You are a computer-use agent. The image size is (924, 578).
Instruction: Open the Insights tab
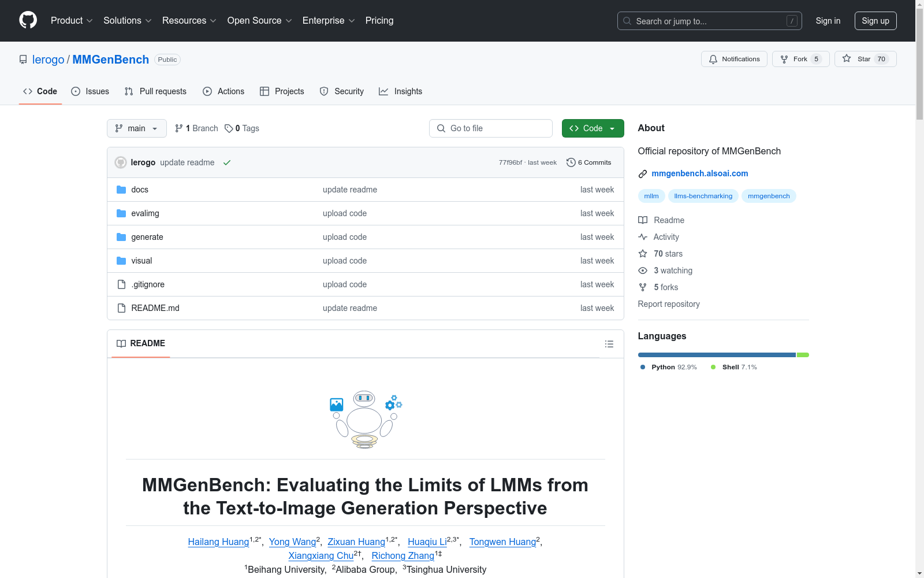click(x=401, y=91)
